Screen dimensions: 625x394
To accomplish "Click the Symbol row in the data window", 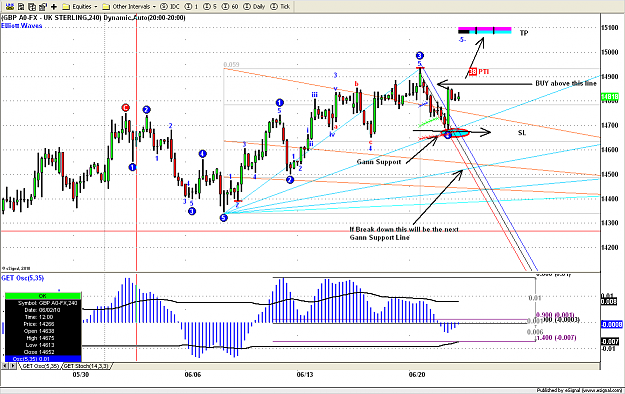I will (43, 303).
